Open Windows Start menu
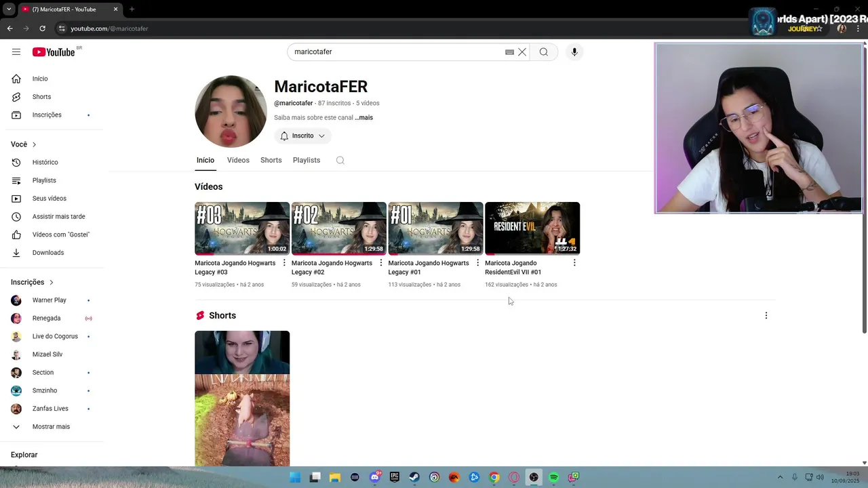 pyautogui.click(x=295, y=477)
